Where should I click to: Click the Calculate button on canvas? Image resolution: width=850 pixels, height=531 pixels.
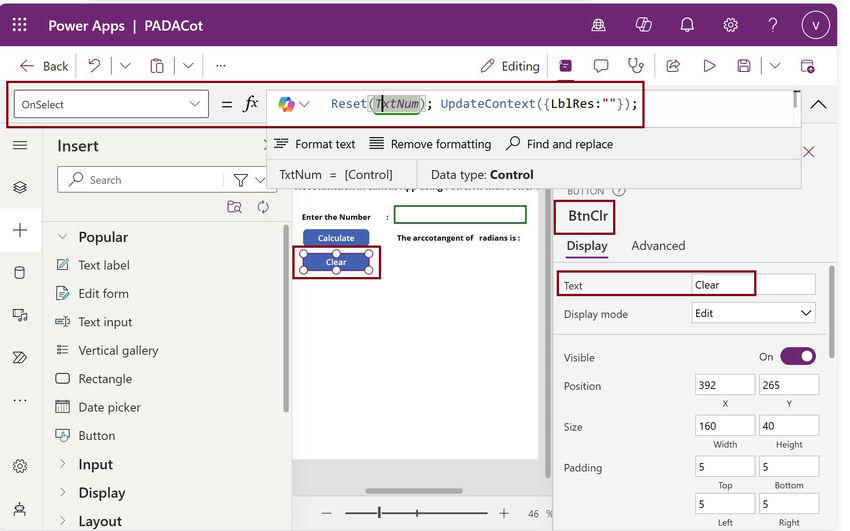click(x=336, y=238)
